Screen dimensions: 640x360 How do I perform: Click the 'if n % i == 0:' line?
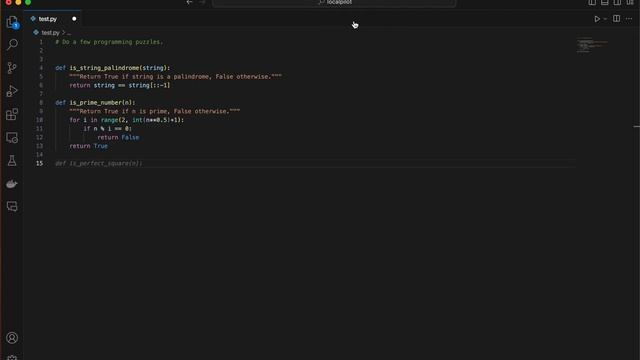(x=107, y=129)
